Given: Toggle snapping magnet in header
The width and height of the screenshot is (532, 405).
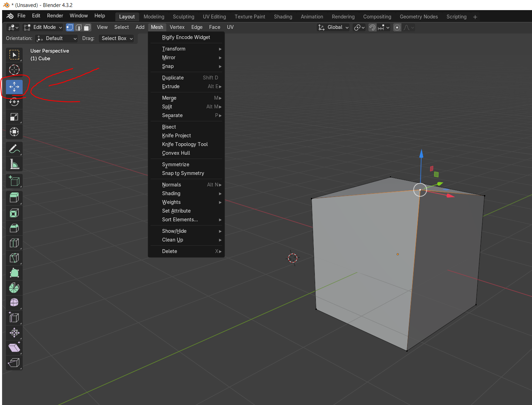Looking at the screenshot, I should click(372, 28).
